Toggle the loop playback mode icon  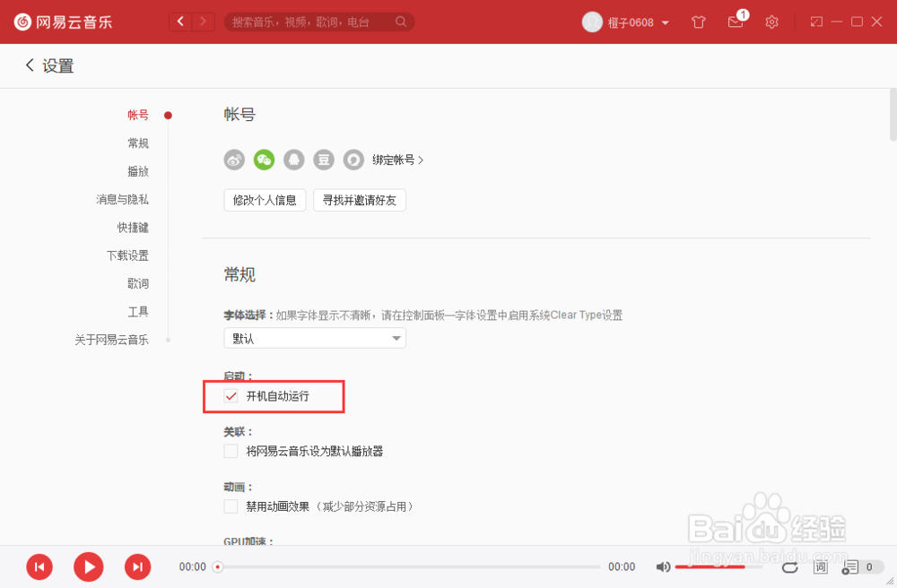[790, 566]
